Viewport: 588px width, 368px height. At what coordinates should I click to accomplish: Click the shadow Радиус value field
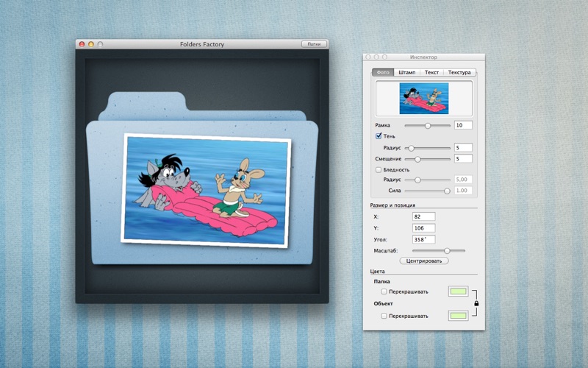tap(463, 148)
